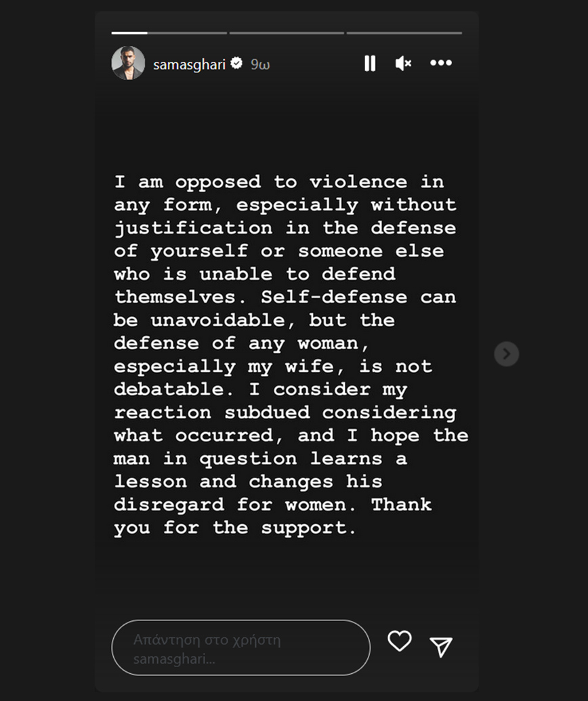The image size is (588, 701).
Task: Jump to the second story progress segment
Action: 287,33
